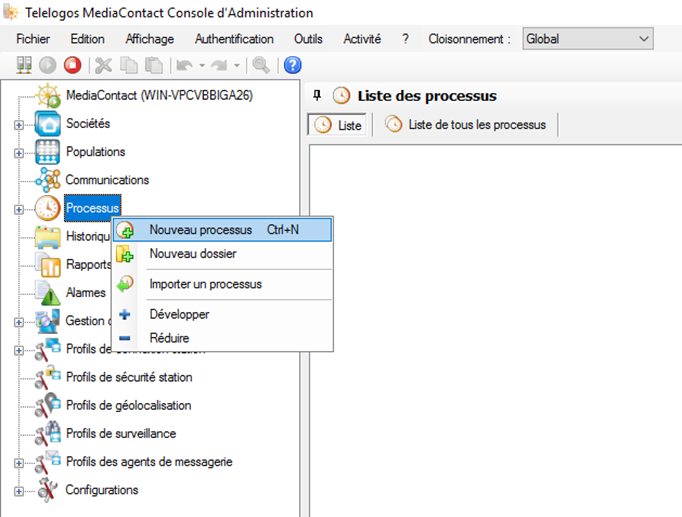682x517 pixels.
Task: Click the magnifier search toolbar icon
Action: pyautogui.click(x=261, y=65)
